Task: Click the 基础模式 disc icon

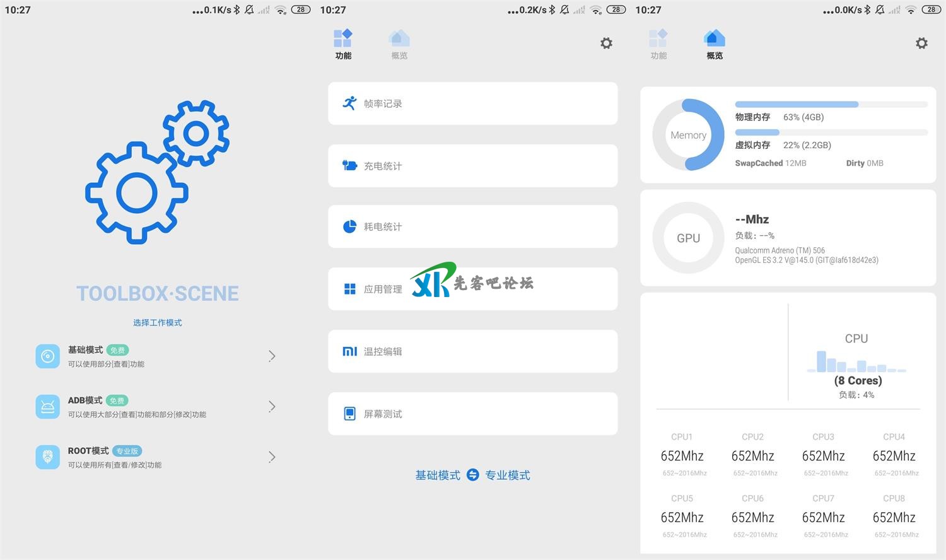Action: point(47,356)
